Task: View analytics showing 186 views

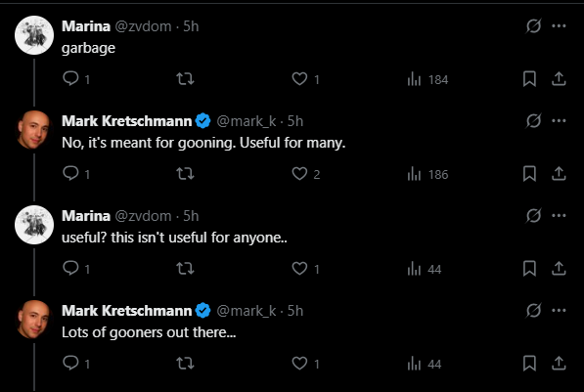Action: coord(427,174)
